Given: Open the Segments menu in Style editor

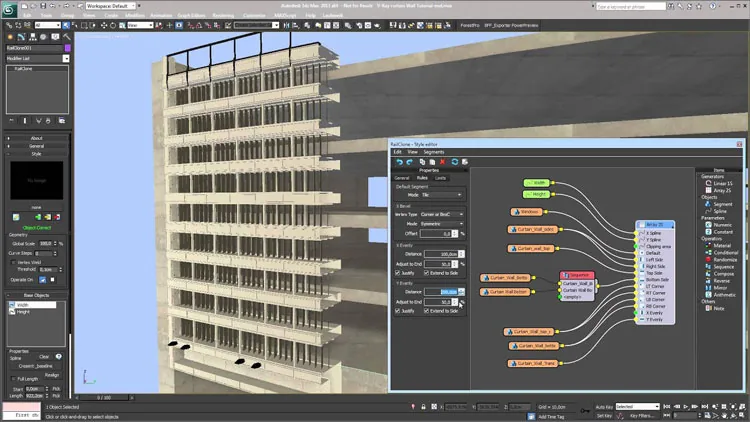Looking at the screenshot, I should pyautogui.click(x=433, y=152).
